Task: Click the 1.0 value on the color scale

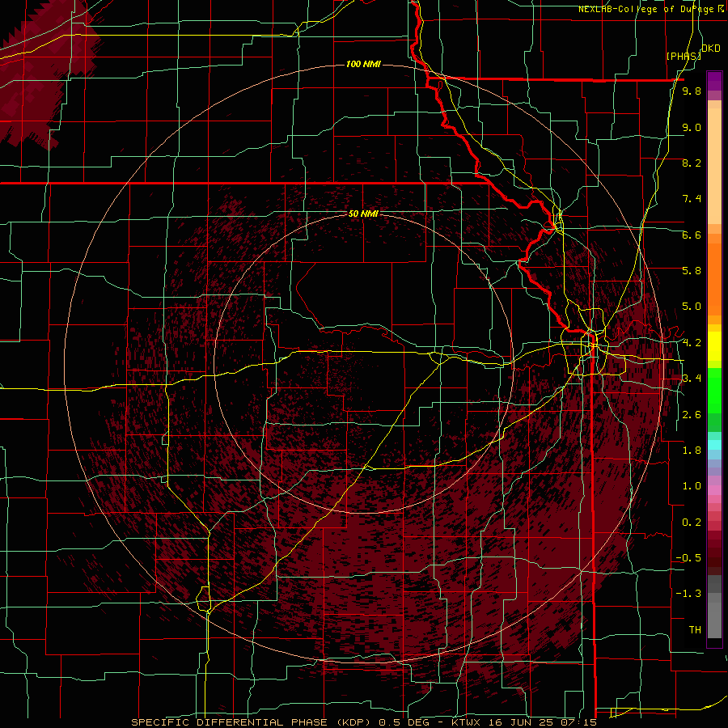Action: (x=692, y=486)
